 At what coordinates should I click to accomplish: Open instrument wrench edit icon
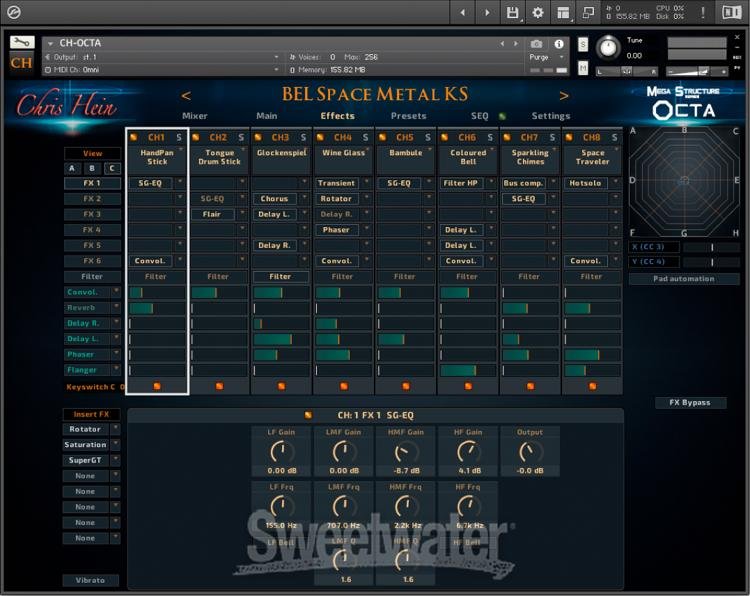22,42
